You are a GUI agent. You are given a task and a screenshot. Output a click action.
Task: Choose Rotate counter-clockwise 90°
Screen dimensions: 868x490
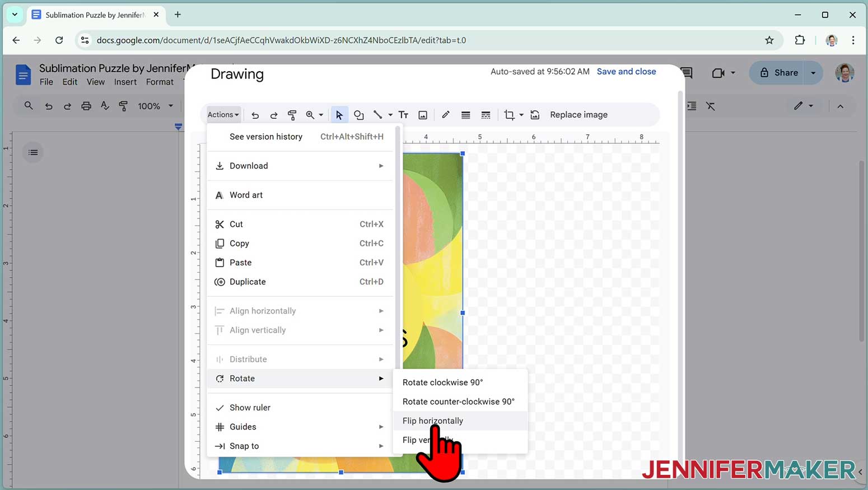(460, 402)
